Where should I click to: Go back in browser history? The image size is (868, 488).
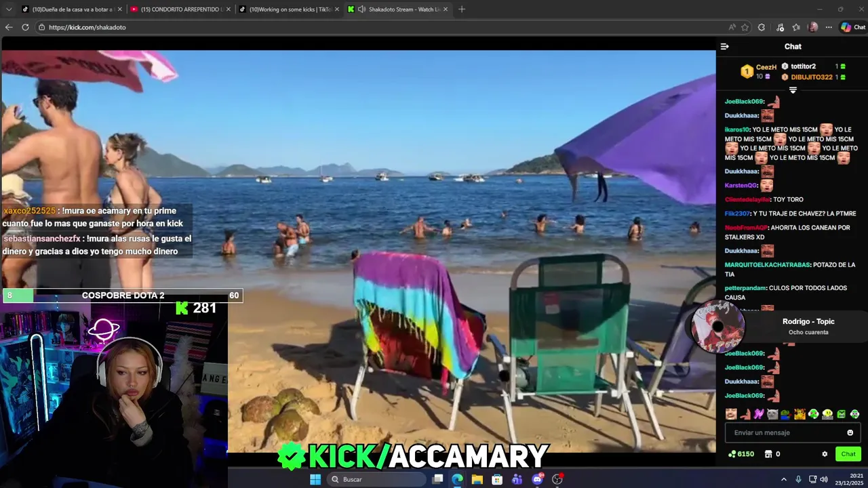click(9, 27)
